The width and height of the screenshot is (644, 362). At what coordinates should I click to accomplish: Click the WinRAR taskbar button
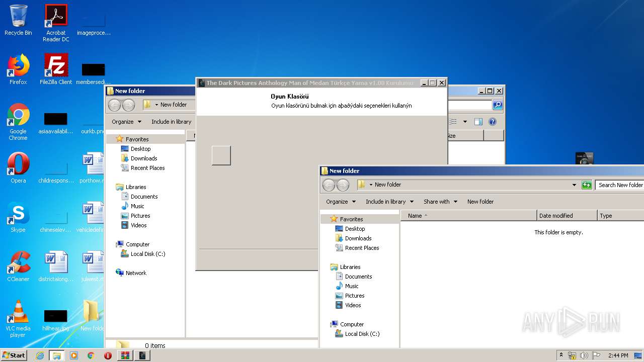125,355
